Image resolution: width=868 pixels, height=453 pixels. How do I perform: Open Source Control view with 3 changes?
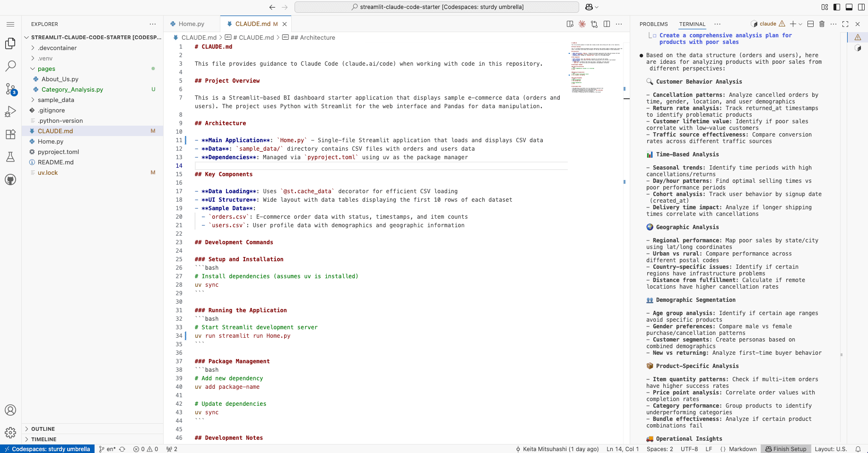pyautogui.click(x=10, y=89)
